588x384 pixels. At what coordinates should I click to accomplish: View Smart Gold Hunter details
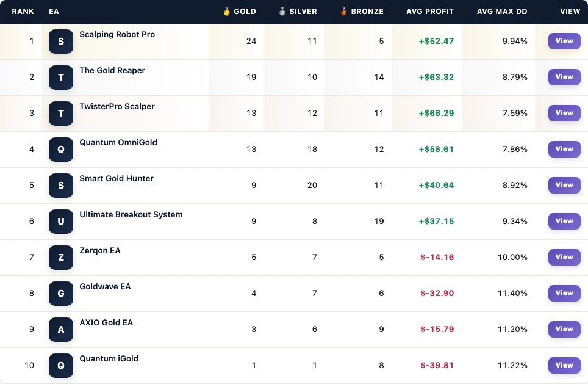(x=564, y=185)
